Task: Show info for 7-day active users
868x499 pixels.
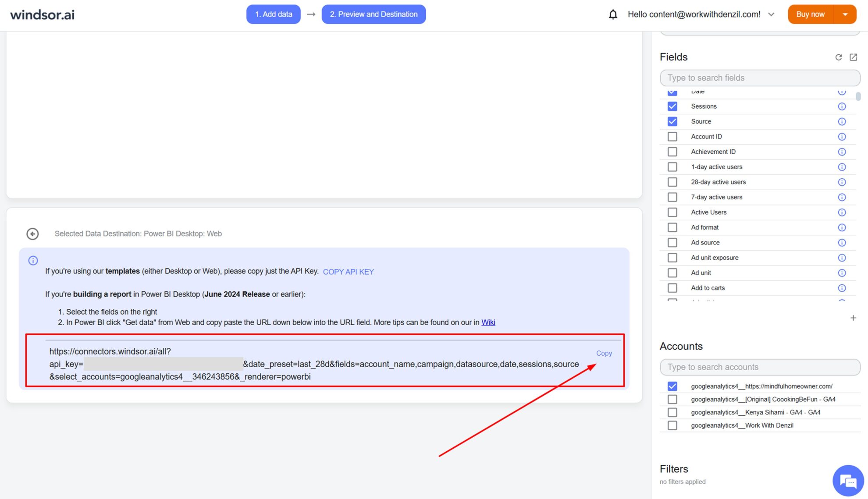Action: coord(842,197)
